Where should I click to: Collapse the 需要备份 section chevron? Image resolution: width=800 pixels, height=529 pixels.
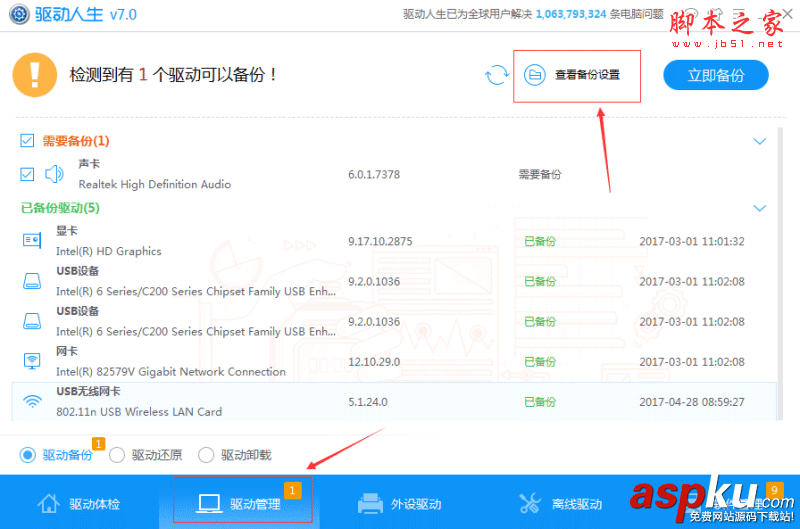760,141
